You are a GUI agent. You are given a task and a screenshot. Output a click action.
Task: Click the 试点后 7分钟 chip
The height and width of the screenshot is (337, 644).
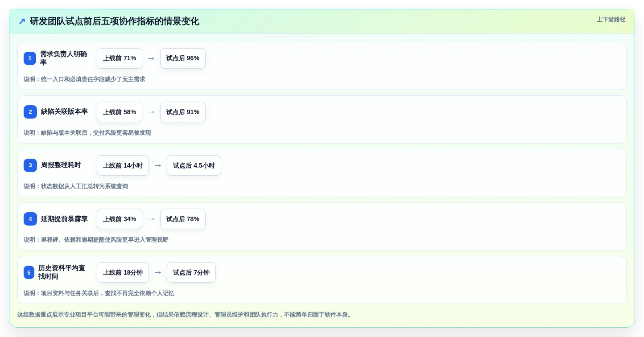click(x=191, y=272)
